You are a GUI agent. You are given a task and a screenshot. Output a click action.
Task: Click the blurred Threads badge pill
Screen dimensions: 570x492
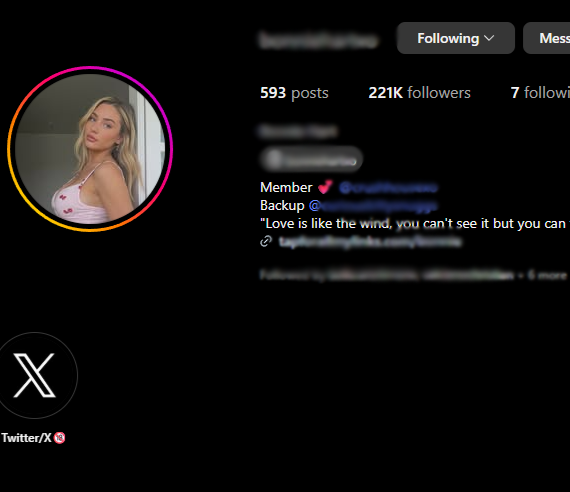[x=312, y=159]
